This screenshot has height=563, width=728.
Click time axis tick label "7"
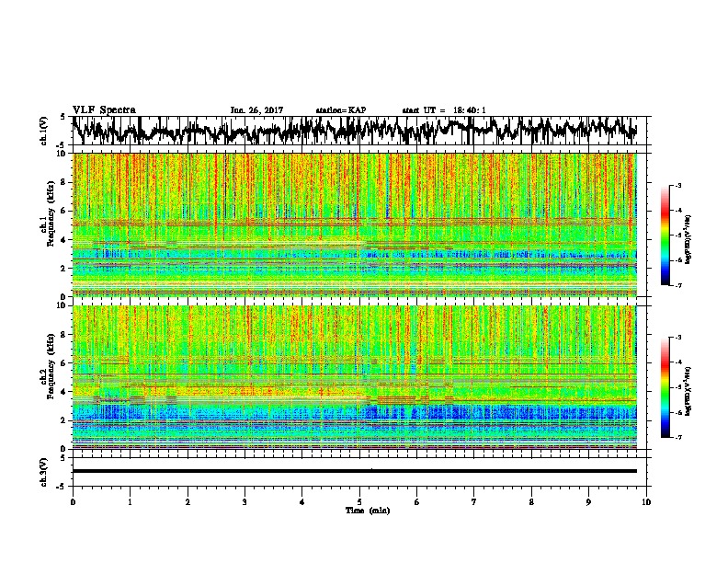pyautogui.click(x=474, y=502)
